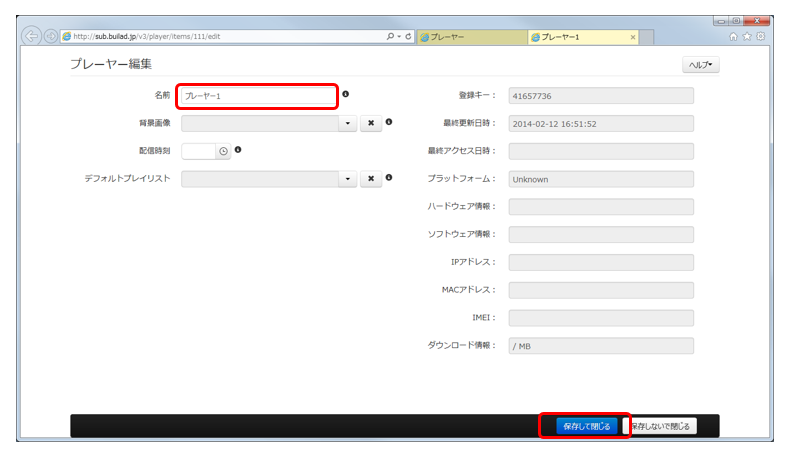
Task: Show info tip for デフォルトプレイリスト
Action: tap(389, 178)
